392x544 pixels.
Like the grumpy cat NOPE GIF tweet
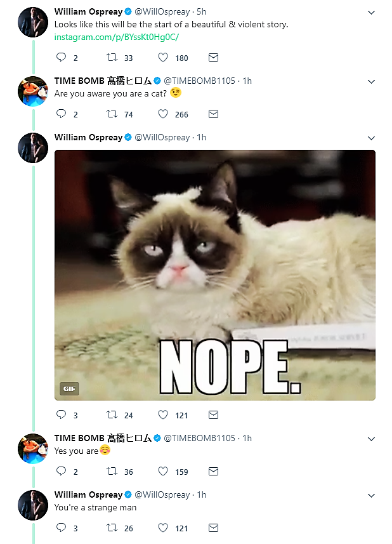163,415
